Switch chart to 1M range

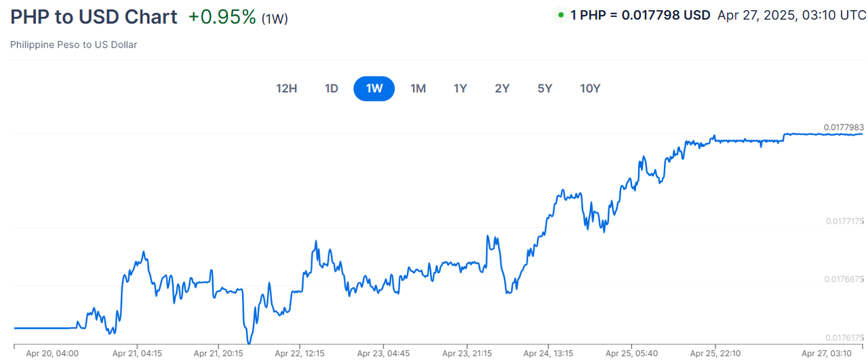click(418, 89)
